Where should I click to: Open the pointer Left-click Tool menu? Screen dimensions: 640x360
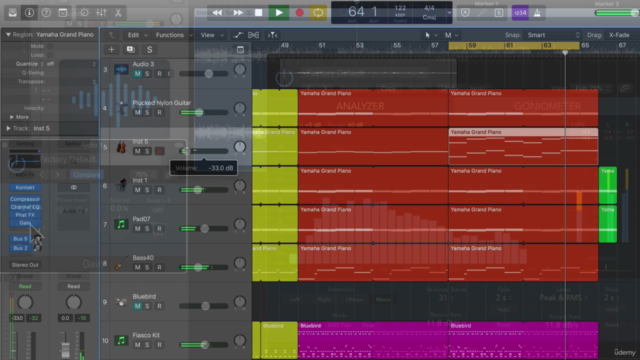tap(431, 35)
